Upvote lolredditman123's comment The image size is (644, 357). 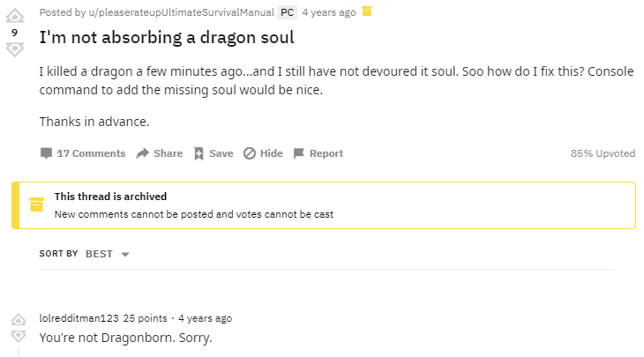coord(18,319)
